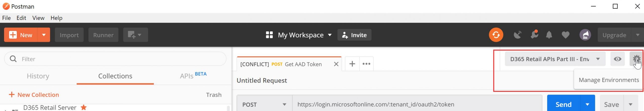
Task: Open the Save dropdown arrow
Action: click(x=631, y=104)
